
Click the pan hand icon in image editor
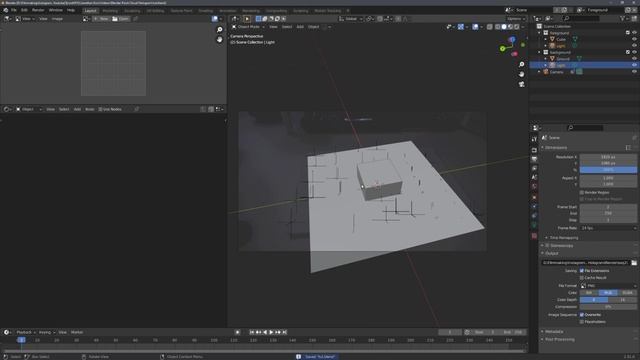220,40
